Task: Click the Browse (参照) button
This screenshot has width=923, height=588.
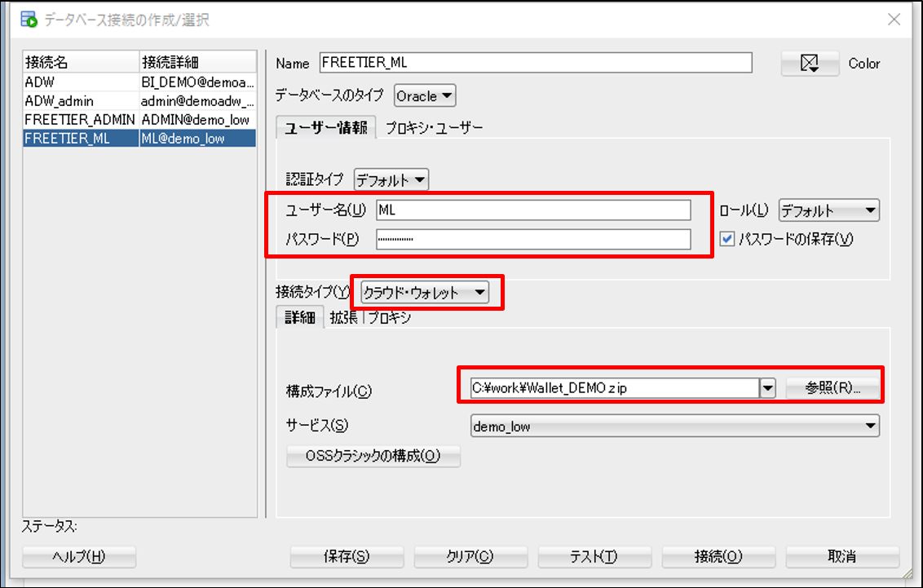Action: [832, 389]
